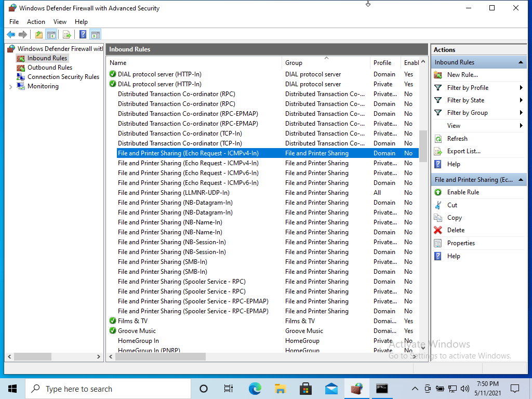Open the Action menu

[x=36, y=22]
